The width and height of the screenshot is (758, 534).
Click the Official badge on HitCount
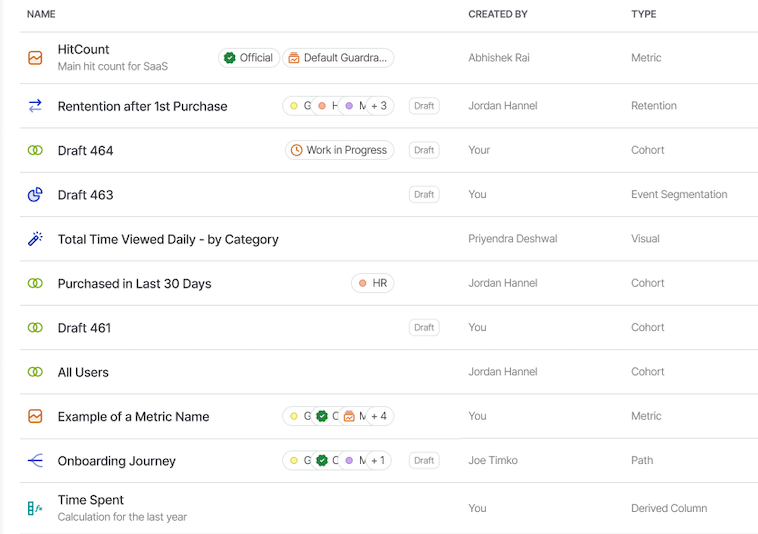pos(248,58)
